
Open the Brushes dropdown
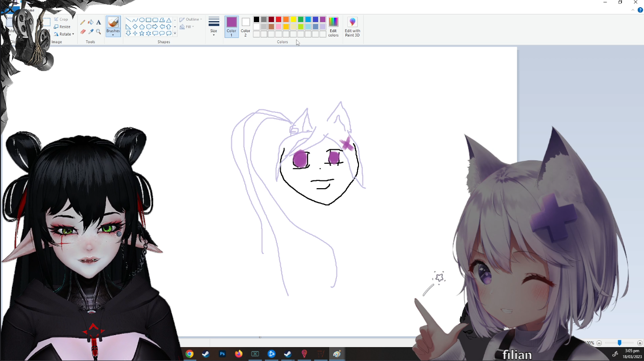coord(113,32)
